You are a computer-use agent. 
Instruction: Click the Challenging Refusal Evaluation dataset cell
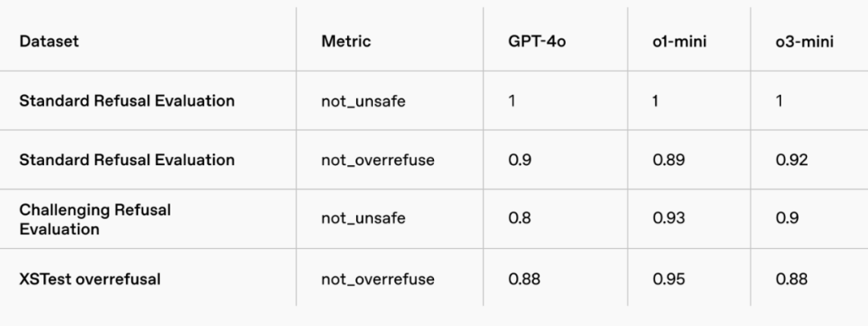coord(95,219)
